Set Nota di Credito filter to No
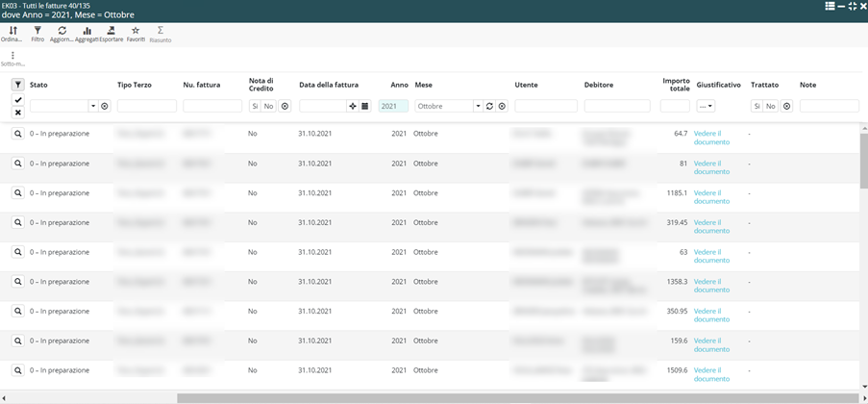Viewport: 868px width, 404px height. point(268,106)
